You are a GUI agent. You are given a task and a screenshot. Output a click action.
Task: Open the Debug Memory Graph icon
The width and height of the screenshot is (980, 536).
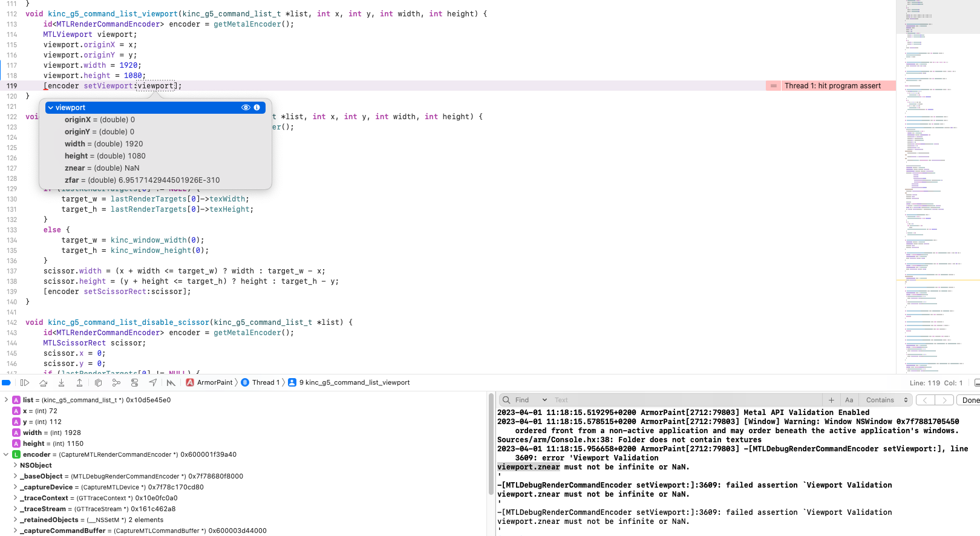117,382
